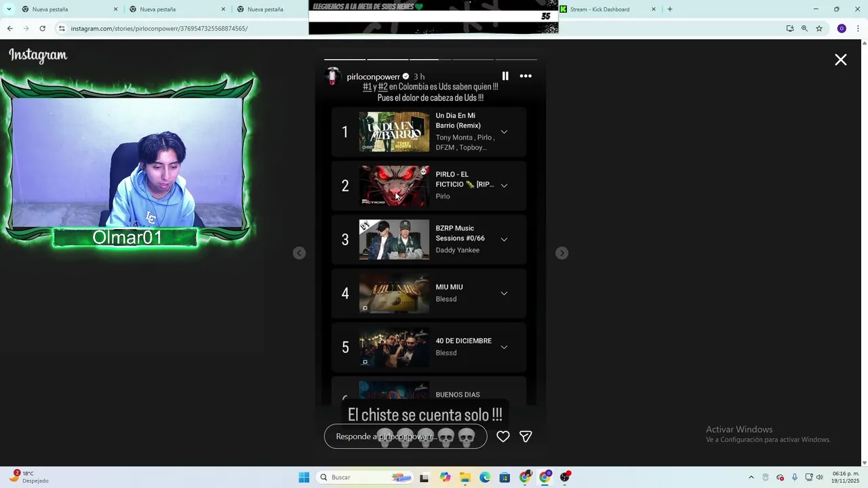Launch Copilot from the taskbar
Viewport: 868px width, 488px height.
pos(445,477)
